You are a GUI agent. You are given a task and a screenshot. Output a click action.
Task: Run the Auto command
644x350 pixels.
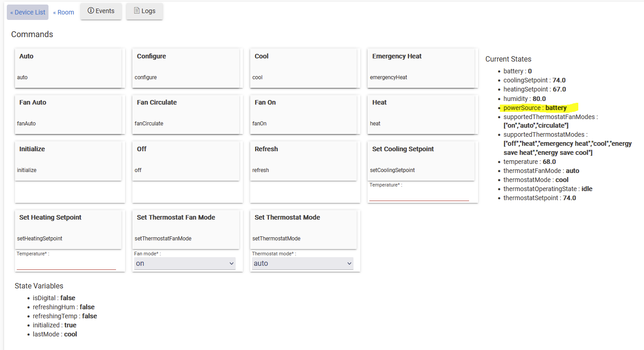68,67
